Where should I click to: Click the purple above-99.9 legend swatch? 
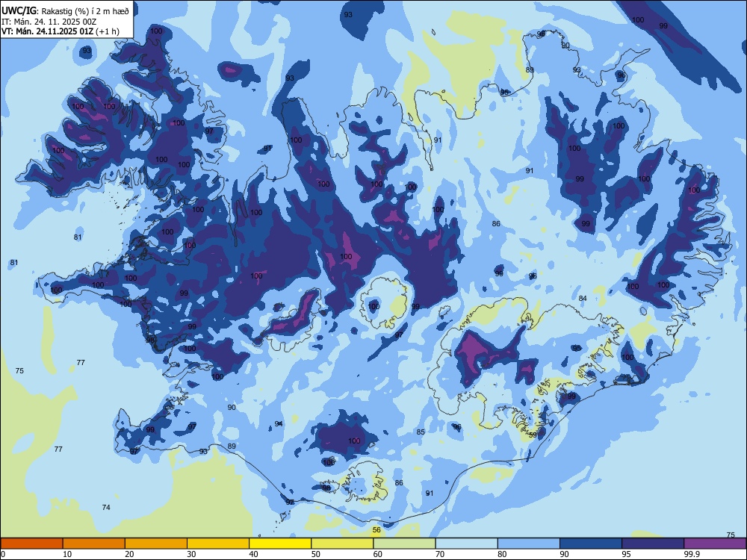point(715,544)
